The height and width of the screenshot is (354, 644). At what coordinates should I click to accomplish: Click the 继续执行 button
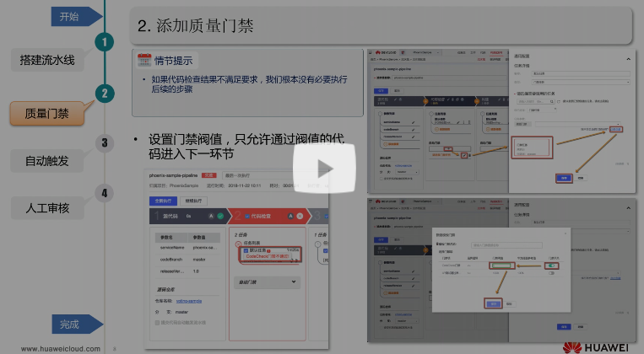pyautogui.click(x=193, y=201)
